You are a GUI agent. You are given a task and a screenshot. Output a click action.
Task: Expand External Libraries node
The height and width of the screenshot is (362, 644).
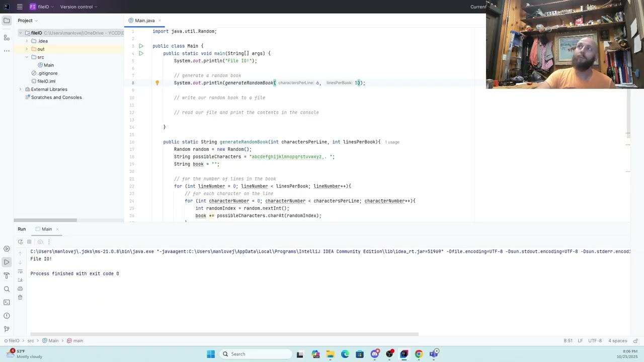21,89
